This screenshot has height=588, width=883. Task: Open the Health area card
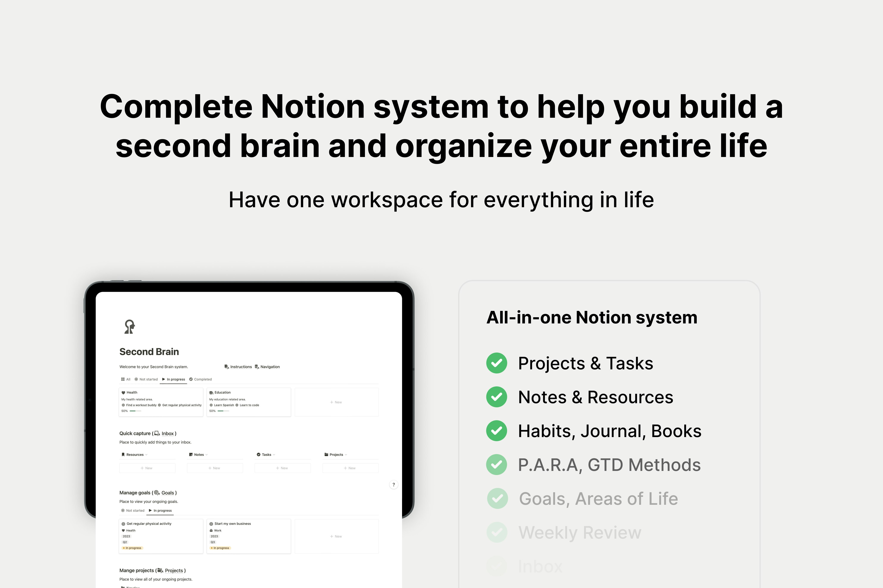(161, 402)
